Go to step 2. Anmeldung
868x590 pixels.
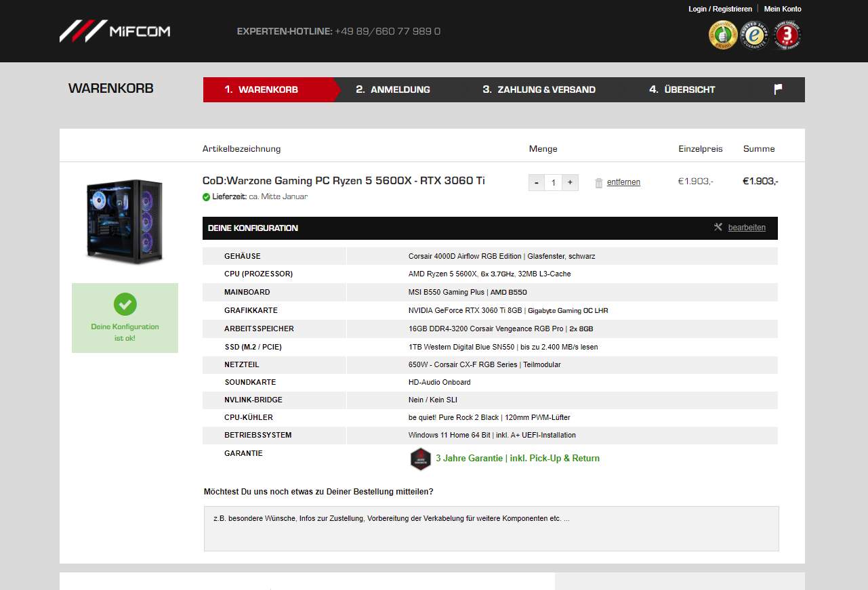pos(393,89)
